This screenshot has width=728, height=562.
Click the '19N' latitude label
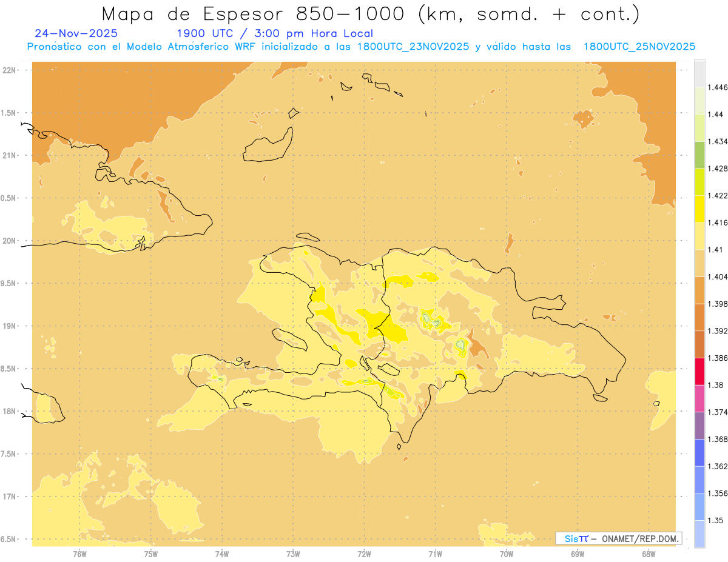(8, 326)
